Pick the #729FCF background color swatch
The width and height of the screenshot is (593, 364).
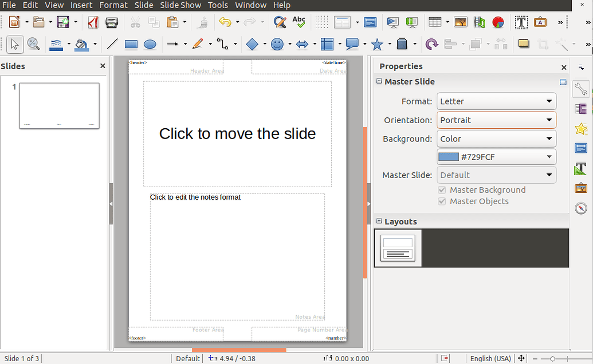[x=449, y=157]
